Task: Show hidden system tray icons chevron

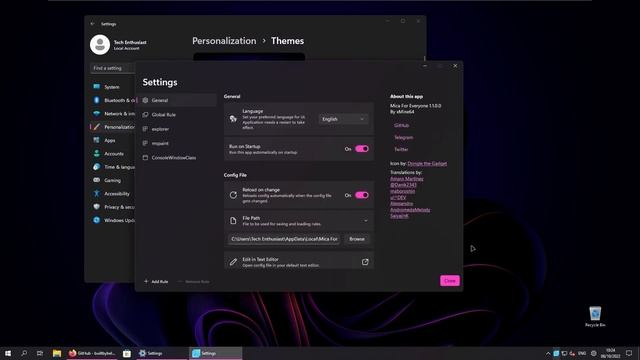Action: (548, 353)
